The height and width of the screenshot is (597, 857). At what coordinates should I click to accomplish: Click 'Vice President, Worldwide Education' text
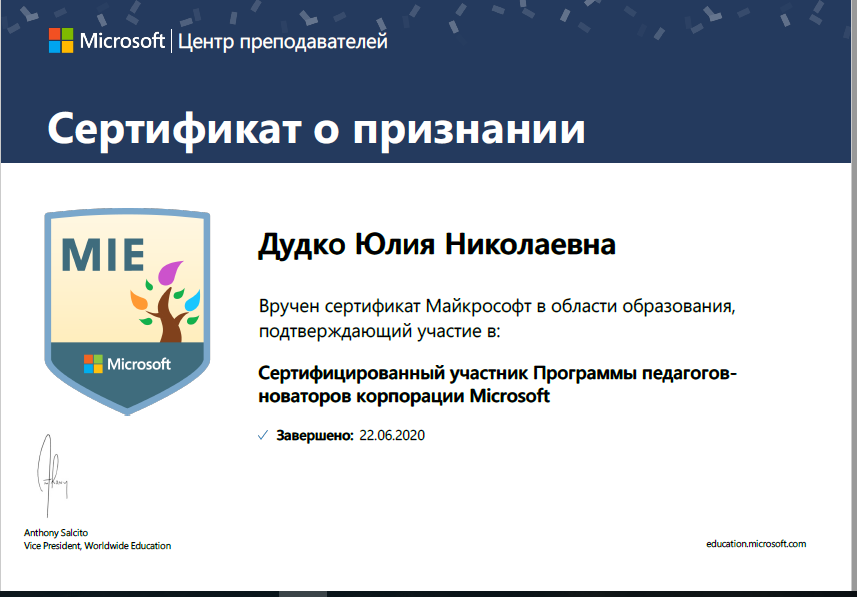point(97,546)
